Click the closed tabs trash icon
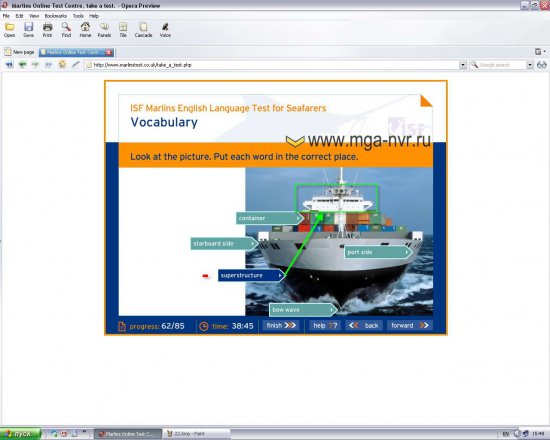Image resolution: width=550 pixels, height=440 pixels. (538, 52)
